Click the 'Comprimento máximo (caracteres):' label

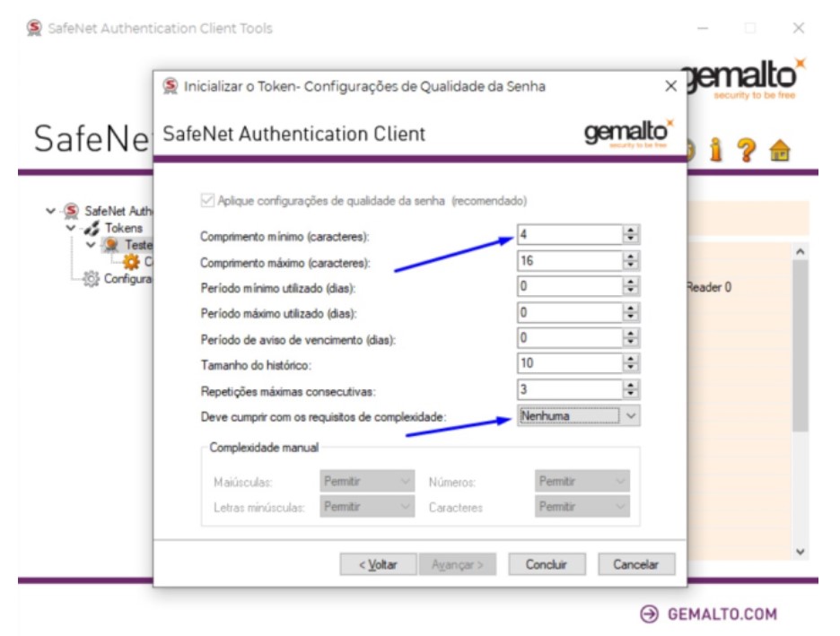[x=285, y=263]
